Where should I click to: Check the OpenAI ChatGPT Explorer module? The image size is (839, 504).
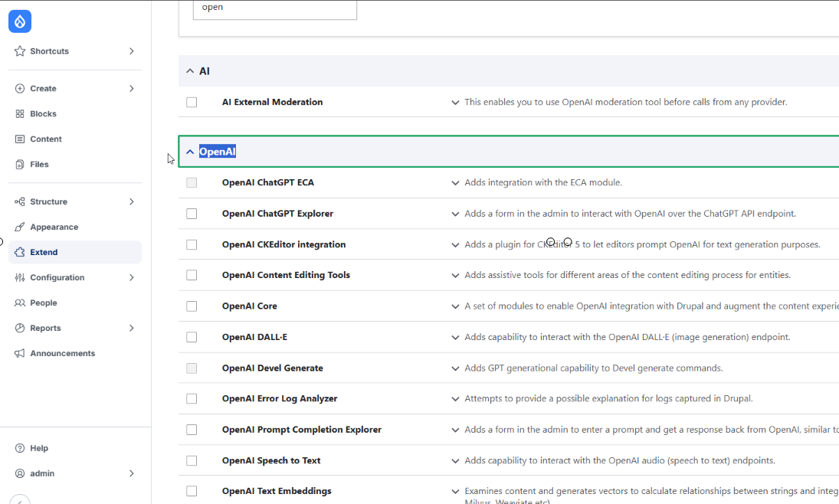pyautogui.click(x=192, y=214)
